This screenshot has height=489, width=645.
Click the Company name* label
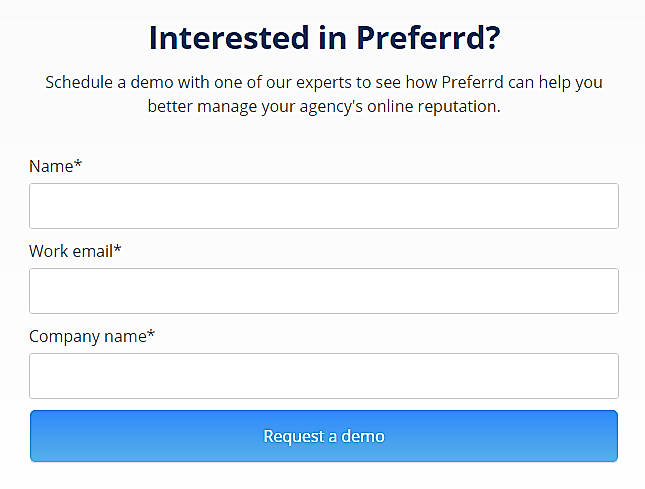coord(92,336)
